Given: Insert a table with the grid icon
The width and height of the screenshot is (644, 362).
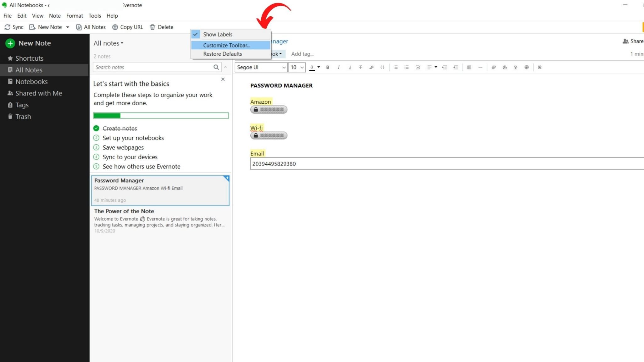Looking at the screenshot, I should 469,67.
